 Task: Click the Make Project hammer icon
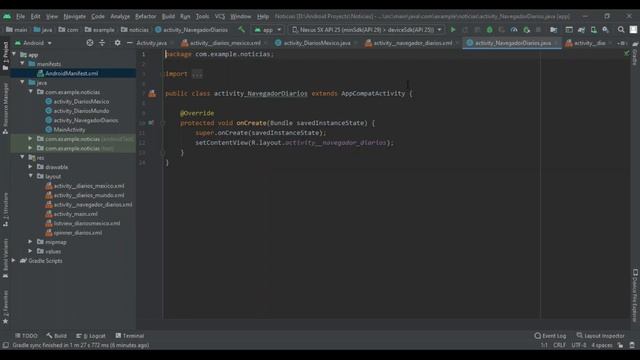242,30
